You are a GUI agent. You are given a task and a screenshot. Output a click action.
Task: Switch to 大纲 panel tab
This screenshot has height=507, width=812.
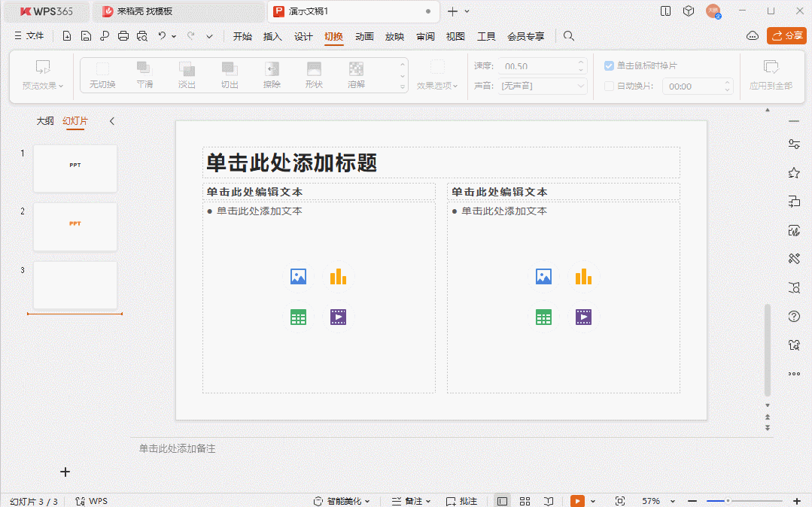tap(45, 120)
